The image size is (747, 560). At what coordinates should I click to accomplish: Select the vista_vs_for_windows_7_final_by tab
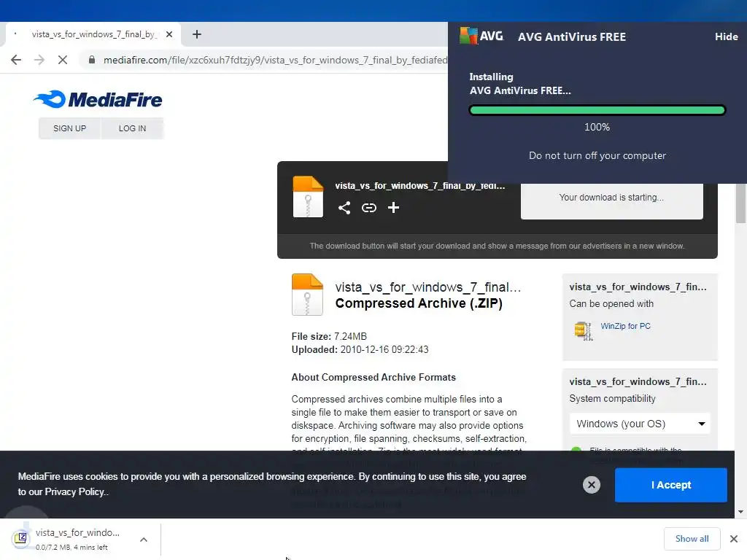[93, 34]
